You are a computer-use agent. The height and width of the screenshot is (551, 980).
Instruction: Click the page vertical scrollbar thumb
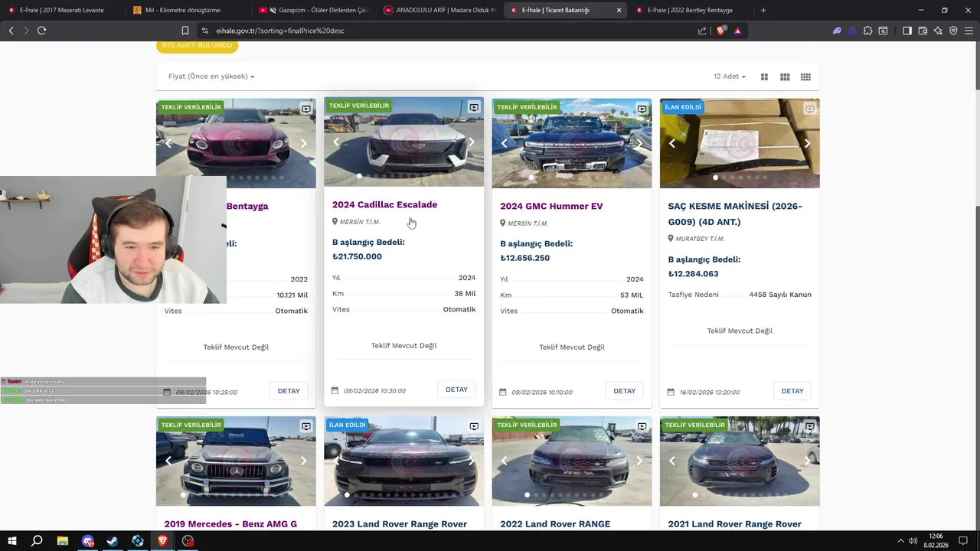coord(976,65)
